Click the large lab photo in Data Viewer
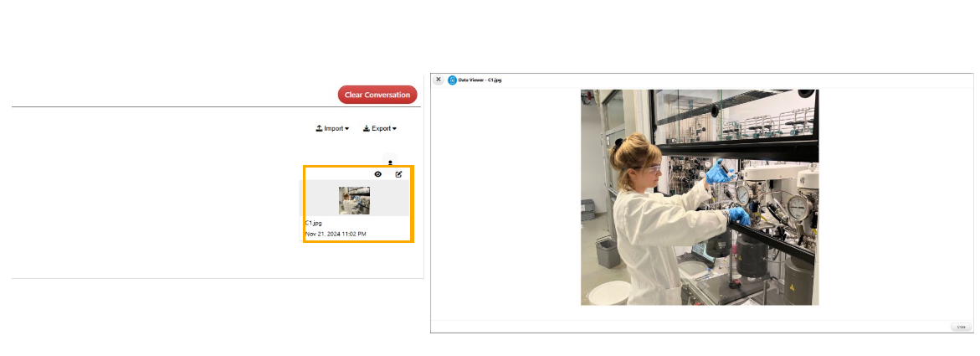 click(700, 197)
